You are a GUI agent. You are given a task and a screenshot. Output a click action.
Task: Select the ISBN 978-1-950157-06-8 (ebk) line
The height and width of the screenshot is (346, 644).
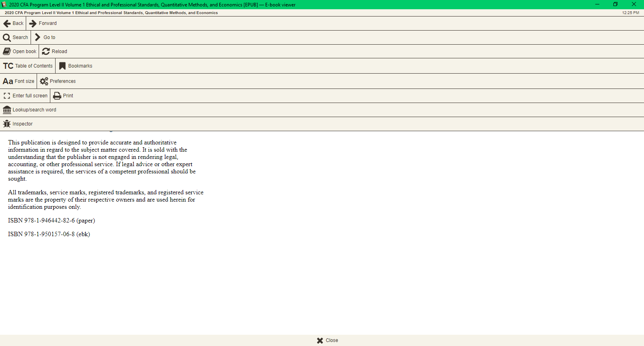(x=49, y=234)
